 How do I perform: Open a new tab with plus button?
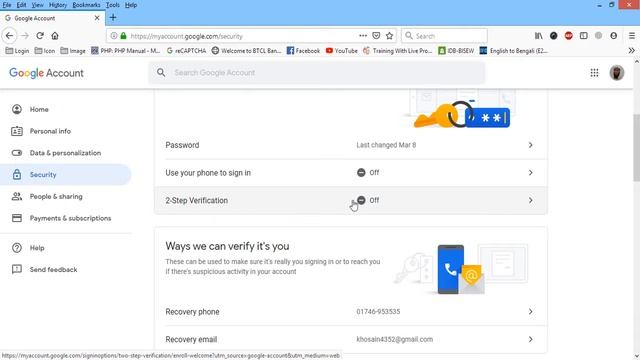pyautogui.click(x=113, y=18)
